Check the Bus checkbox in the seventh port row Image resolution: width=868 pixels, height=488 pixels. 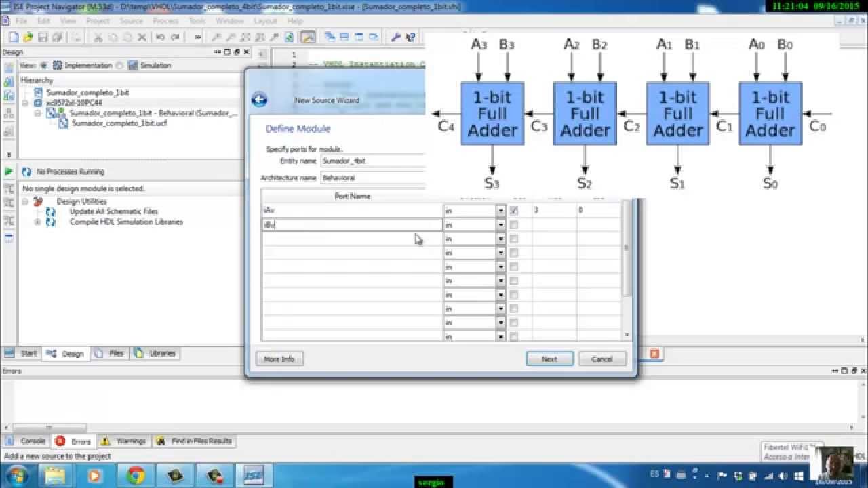click(514, 295)
